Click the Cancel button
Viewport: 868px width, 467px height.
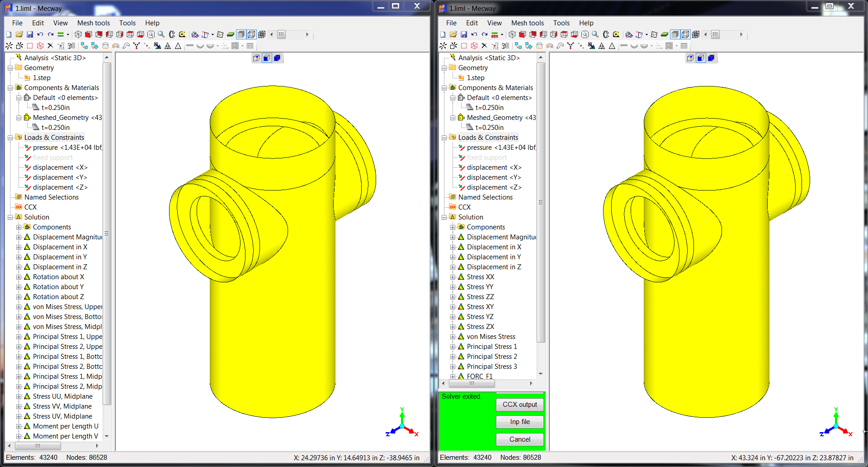tap(520, 439)
